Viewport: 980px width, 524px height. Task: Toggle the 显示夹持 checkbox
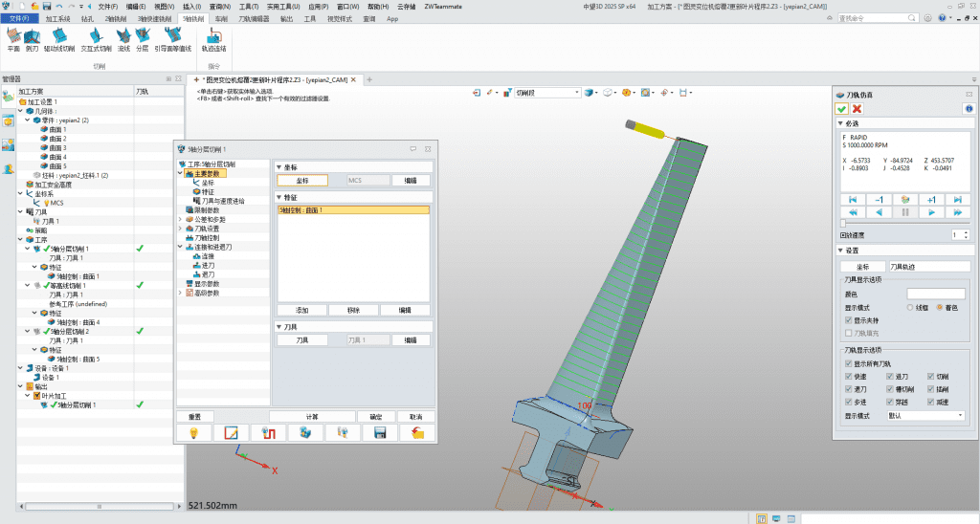(x=849, y=320)
